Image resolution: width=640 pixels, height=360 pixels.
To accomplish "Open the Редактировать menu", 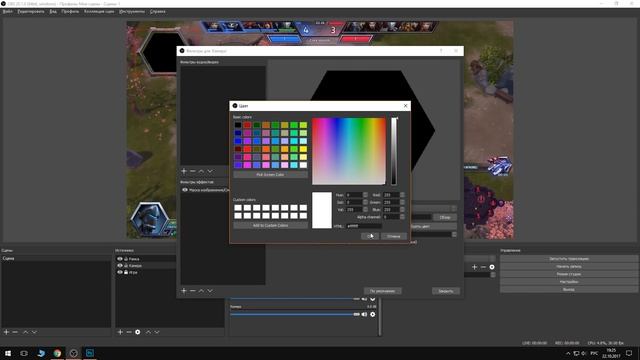I will 31,11.
